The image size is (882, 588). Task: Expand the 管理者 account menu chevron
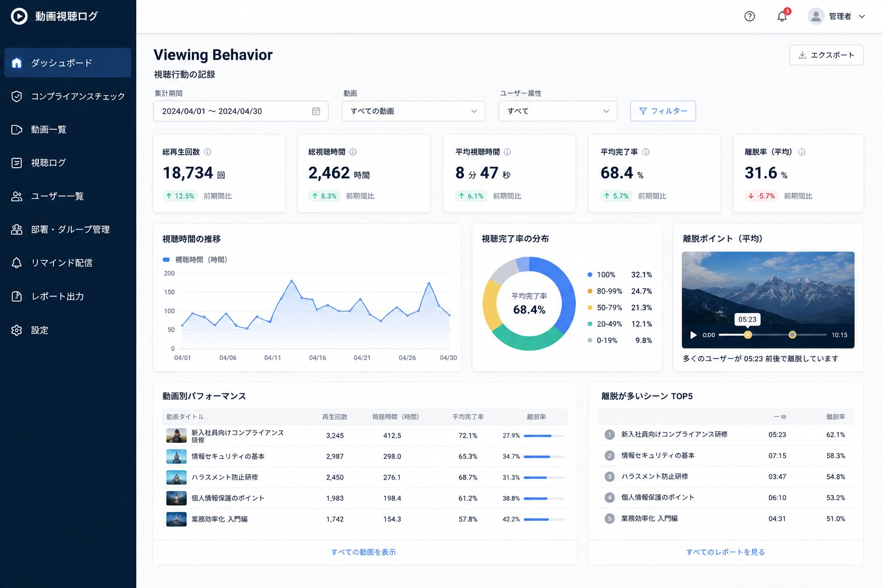862,17
